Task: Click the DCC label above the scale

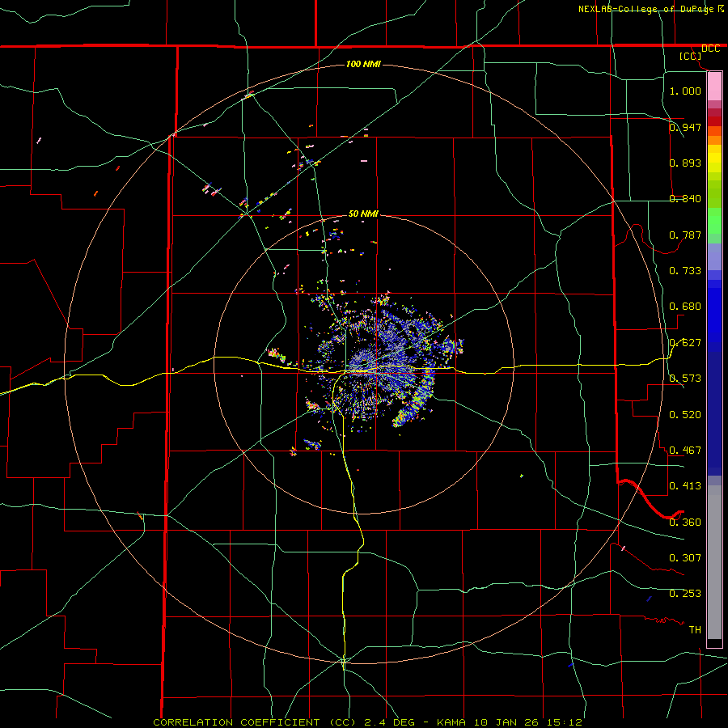Action: click(710, 49)
